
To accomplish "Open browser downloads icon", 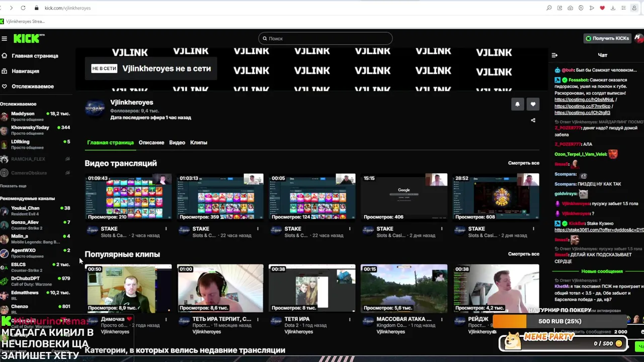I will pos(613,8).
